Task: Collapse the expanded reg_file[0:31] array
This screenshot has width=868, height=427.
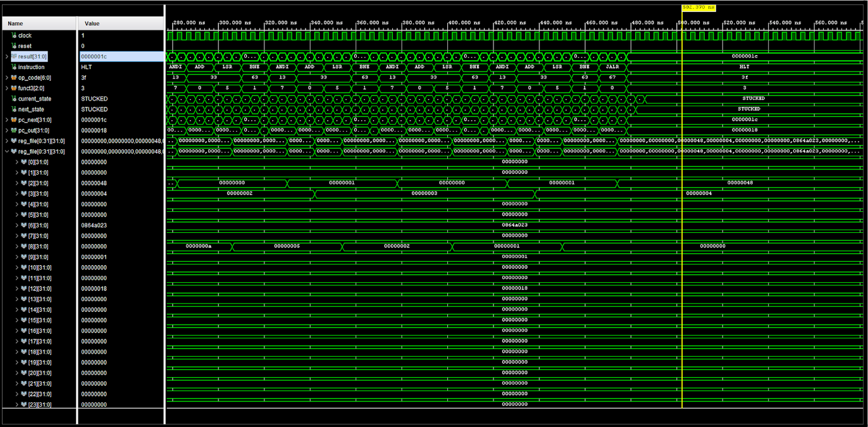Action: click(x=6, y=151)
